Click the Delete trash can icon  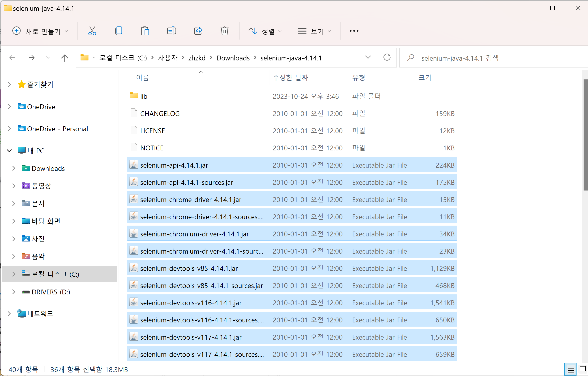coord(225,31)
